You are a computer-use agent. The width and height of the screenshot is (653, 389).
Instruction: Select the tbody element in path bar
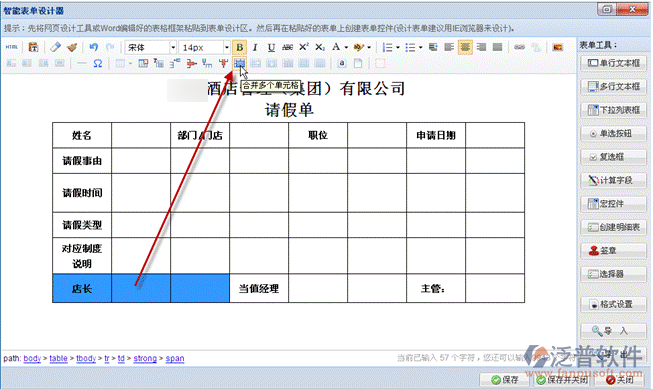coord(86,358)
